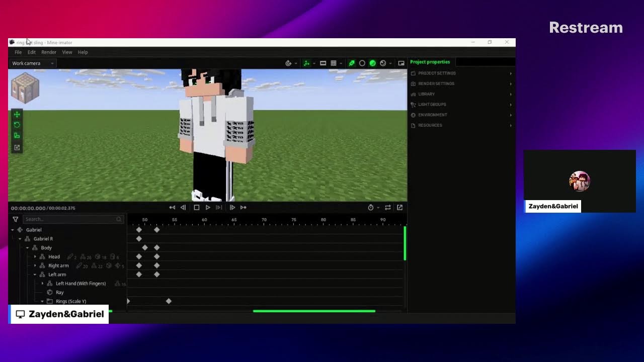Pop out the timeline panel
Image resolution: width=644 pixels, height=362 pixels.
[399, 208]
